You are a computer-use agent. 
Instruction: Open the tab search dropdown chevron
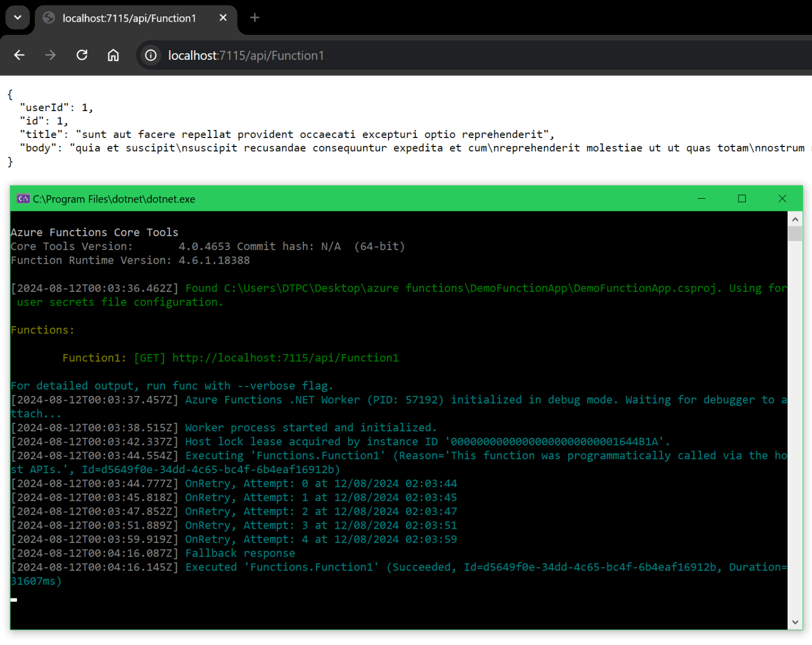pos(17,17)
